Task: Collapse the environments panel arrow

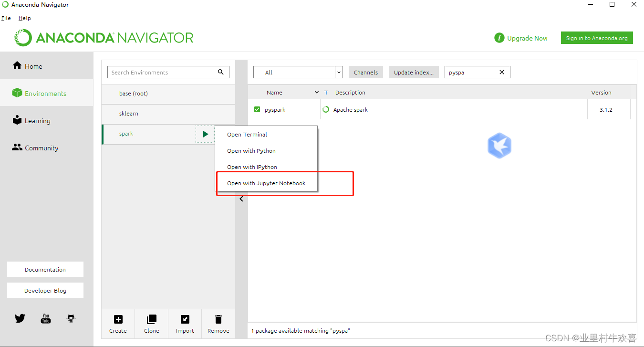Action: (241, 199)
